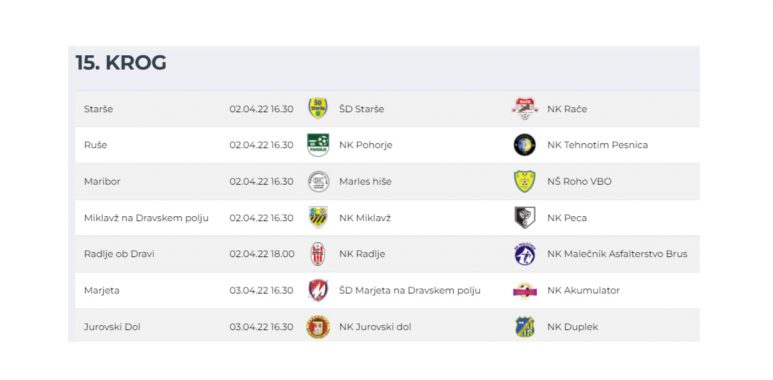Click the NK Miklavž shield icon
773x380 pixels.
pos(318,217)
